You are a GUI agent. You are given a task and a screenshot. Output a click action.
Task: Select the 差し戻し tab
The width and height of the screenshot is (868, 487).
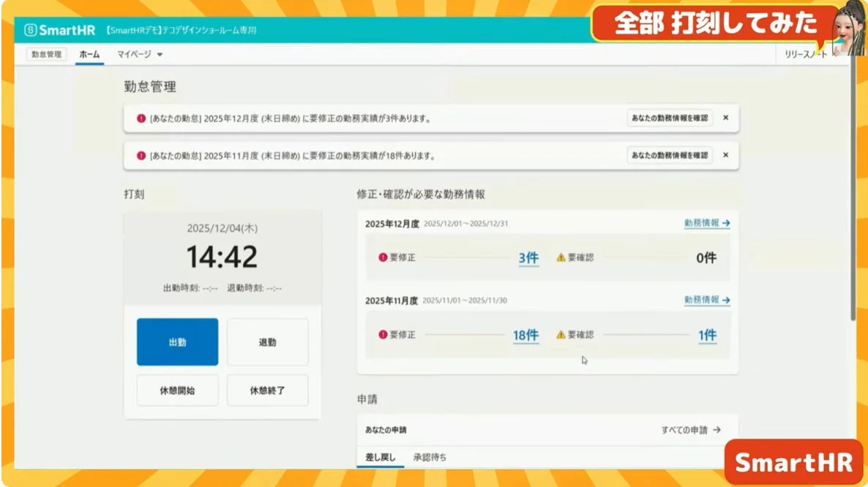click(x=381, y=456)
